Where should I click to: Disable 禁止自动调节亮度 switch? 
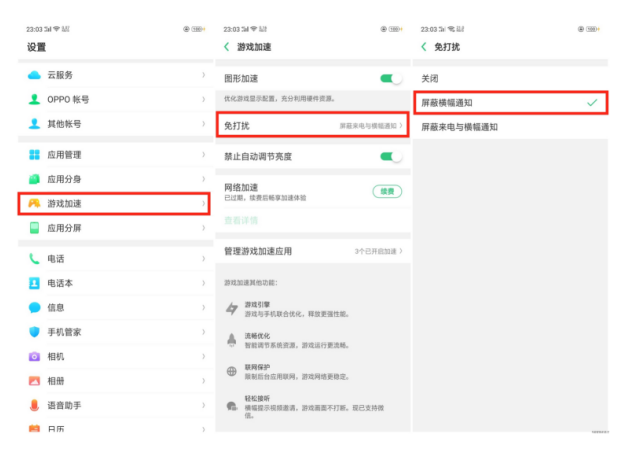[390, 157]
